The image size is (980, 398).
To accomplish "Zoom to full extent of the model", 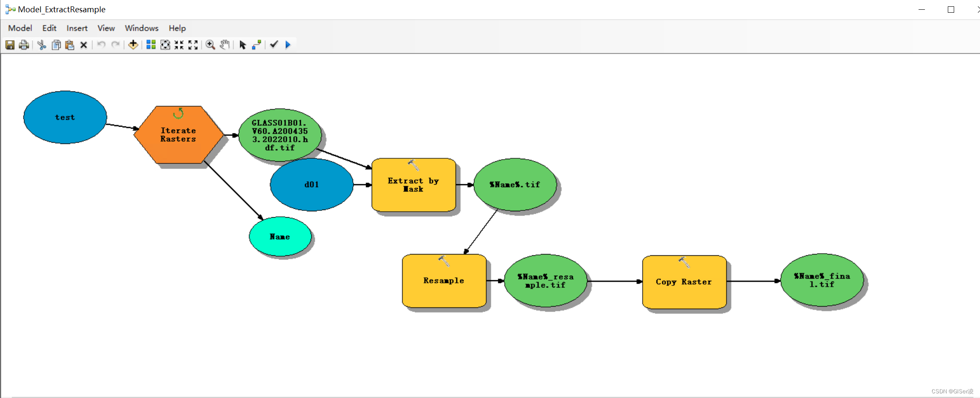I will (165, 45).
